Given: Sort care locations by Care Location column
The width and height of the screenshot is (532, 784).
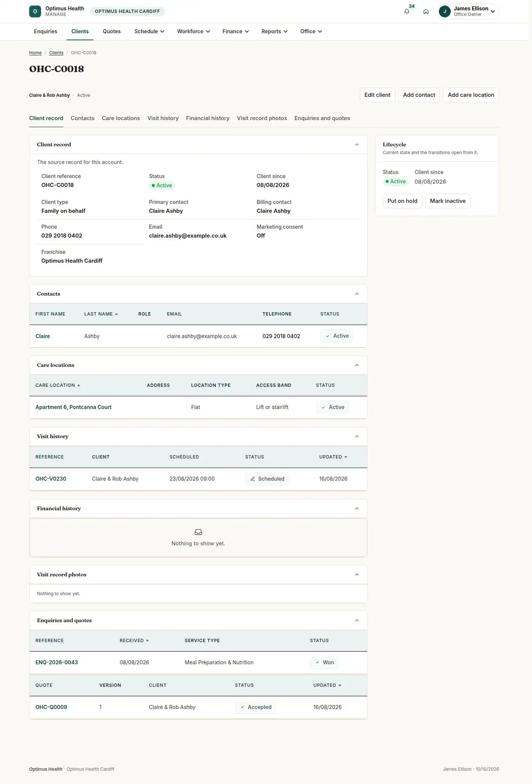Looking at the screenshot, I should [x=58, y=385].
